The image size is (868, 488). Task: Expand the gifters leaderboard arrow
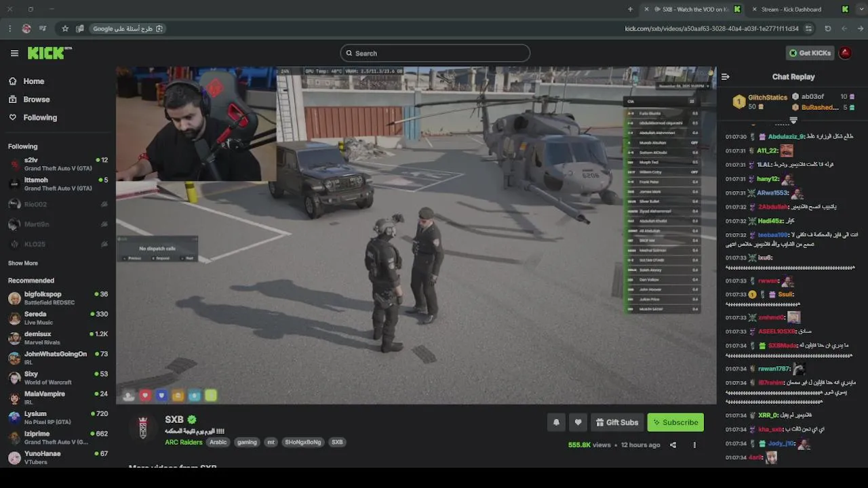coord(793,120)
